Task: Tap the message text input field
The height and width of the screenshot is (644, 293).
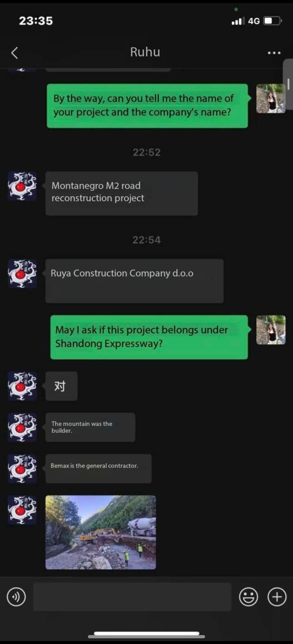Action: 132,597
